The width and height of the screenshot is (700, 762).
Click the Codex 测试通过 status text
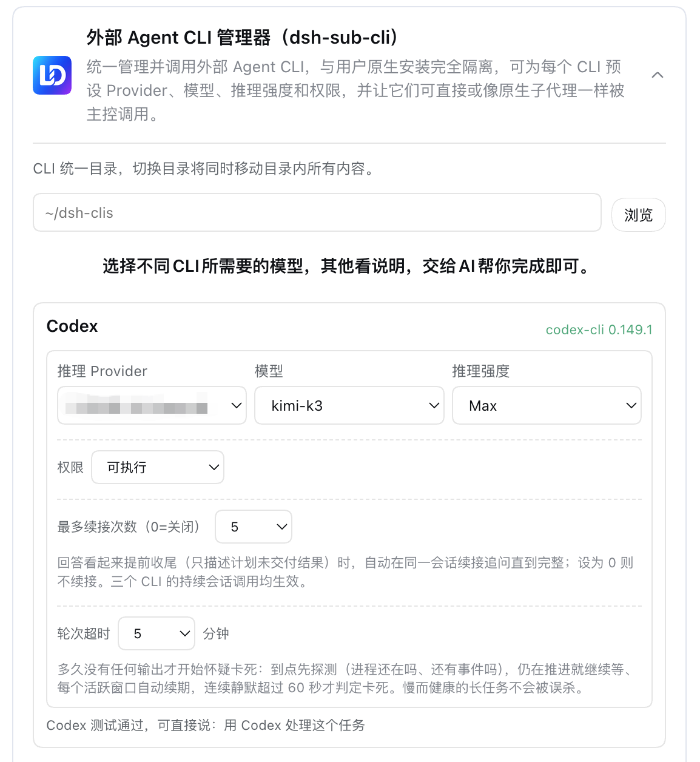pyautogui.click(x=206, y=725)
